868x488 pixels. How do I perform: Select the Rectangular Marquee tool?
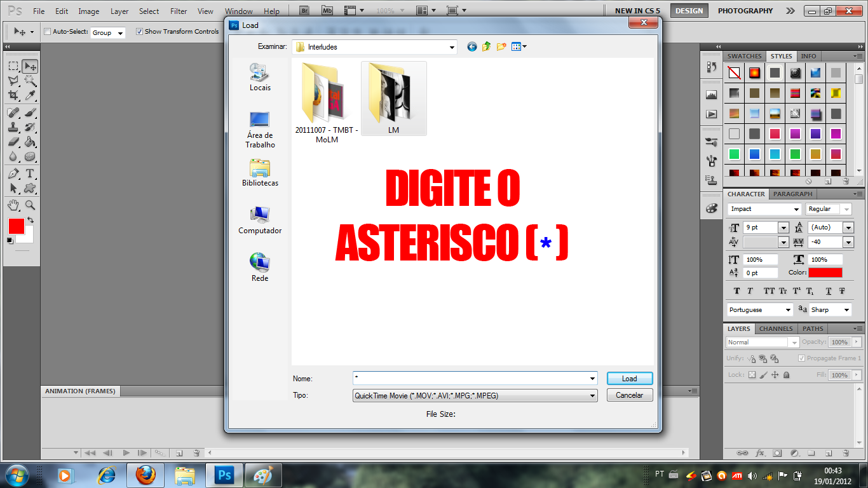point(13,66)
